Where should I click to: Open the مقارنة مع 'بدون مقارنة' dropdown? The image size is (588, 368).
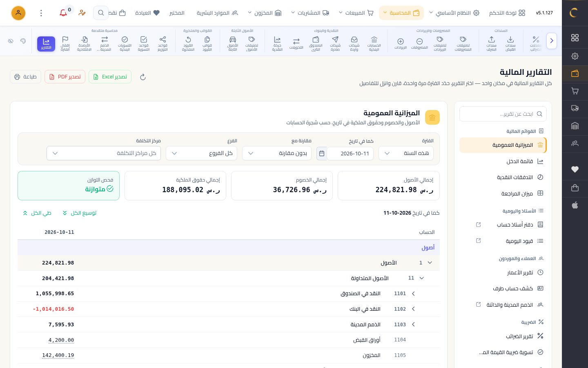point(277,153)
